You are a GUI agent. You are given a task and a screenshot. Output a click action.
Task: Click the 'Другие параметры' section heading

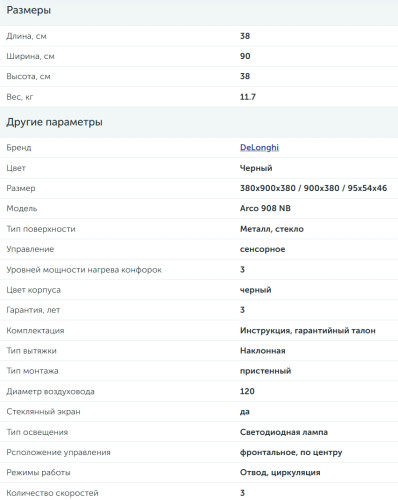(x=54, y=122)
